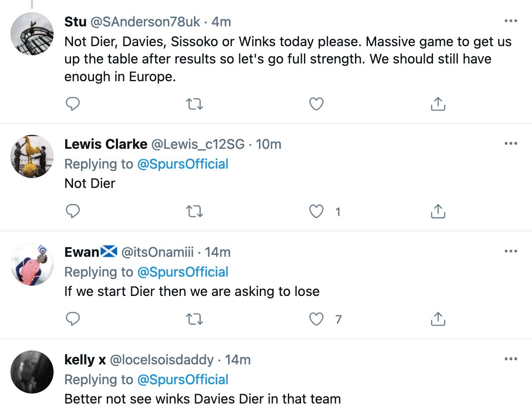The image size is (532, 413).
Task: View Stu's profile picture
Action: (x=32, y=34)
